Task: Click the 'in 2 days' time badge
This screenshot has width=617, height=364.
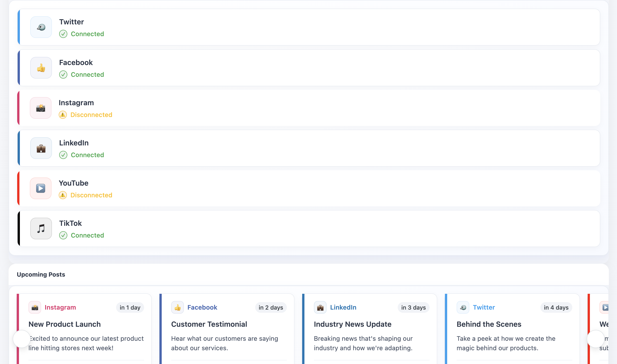Action: (x=271, y=308)
